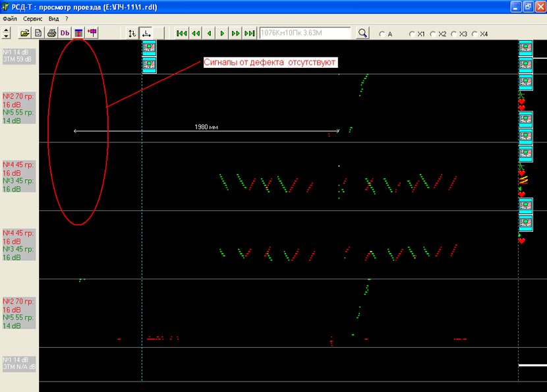Click the coordinate field showing 1076Км10Пк 3.63М
547x392 pixels.
click(305, 33)
